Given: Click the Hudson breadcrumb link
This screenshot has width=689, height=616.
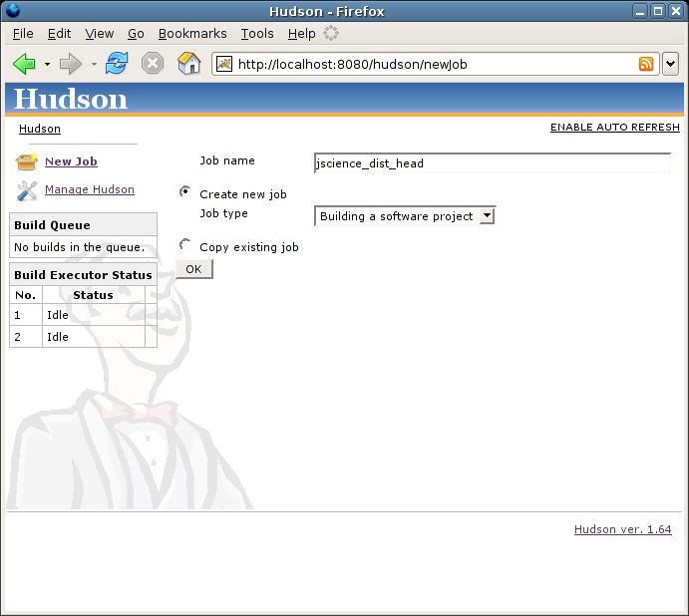Looking at the screenshot, I should tap(40, 129).
